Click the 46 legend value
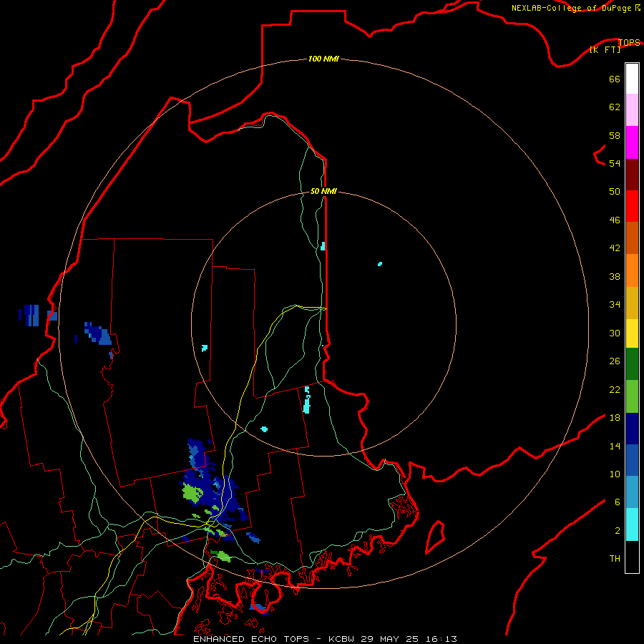This screenshot has height=644, width=644. [615, 220]
